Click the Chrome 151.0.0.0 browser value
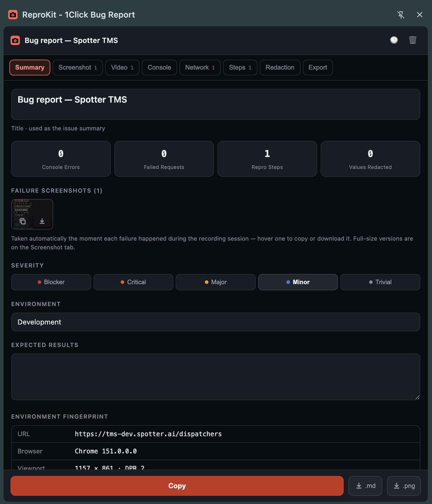 pyautogui.click(x=106, y=451)
